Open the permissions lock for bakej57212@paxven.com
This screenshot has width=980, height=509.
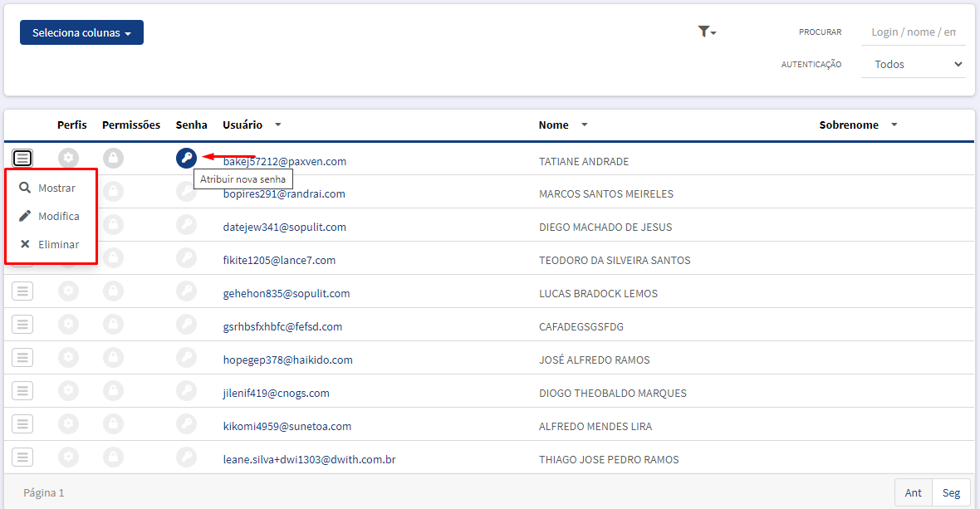(x=113, y=158)
